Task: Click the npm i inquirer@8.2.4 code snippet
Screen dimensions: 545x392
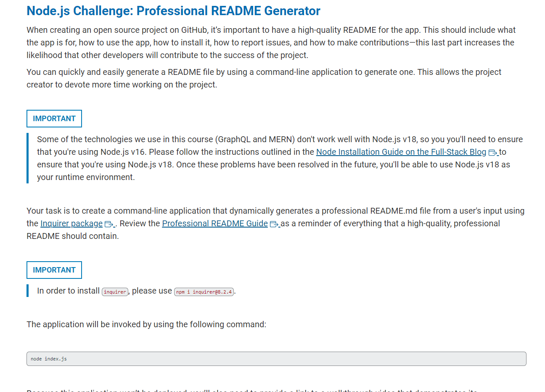Action: click(204, 291)
